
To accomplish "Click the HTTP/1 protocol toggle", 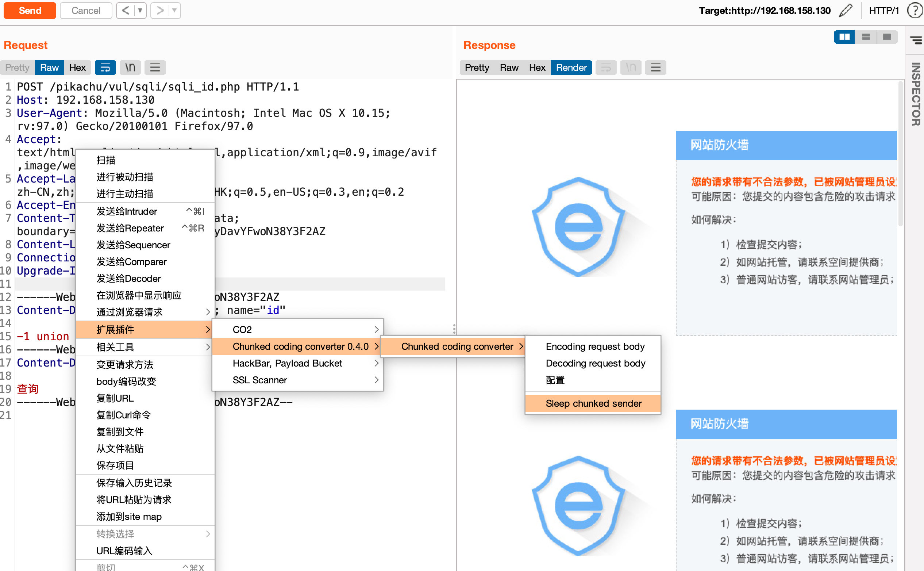I will pos(884,10).
